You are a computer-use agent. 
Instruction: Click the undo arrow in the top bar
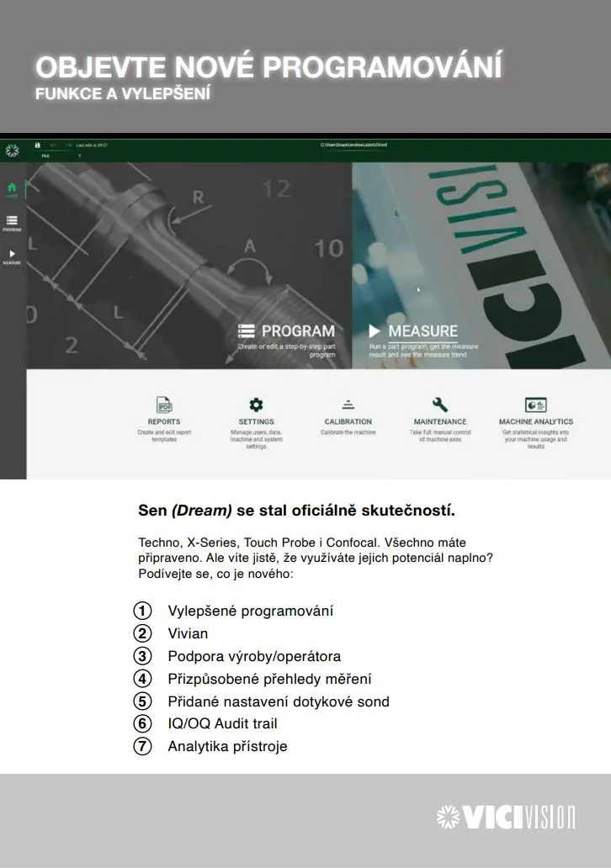[x=53, y=145]
